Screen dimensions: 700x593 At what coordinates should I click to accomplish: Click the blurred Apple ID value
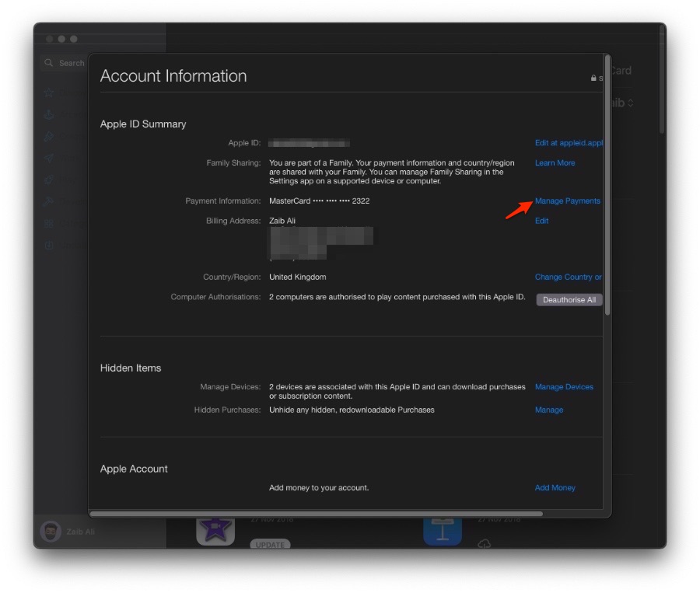point(309,143)
